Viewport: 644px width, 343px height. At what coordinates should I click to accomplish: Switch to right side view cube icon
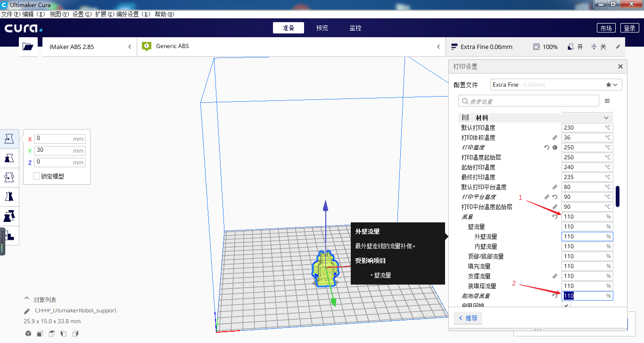point(75,334)
